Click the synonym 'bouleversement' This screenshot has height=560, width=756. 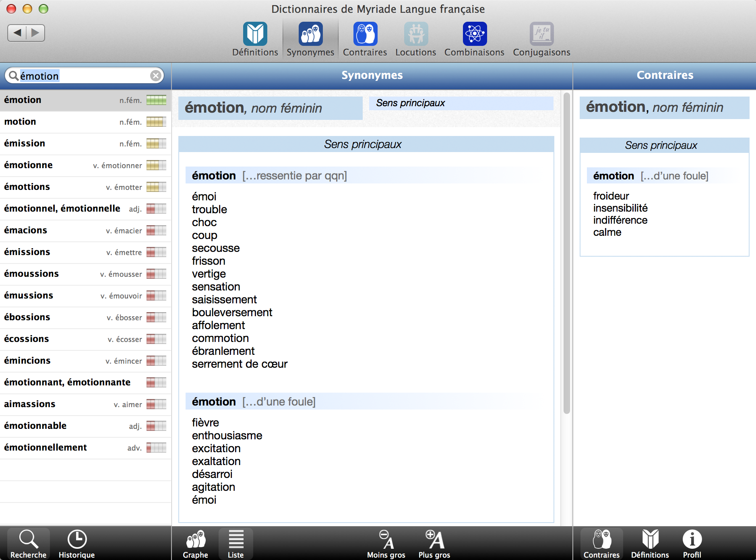click(232, 313)
